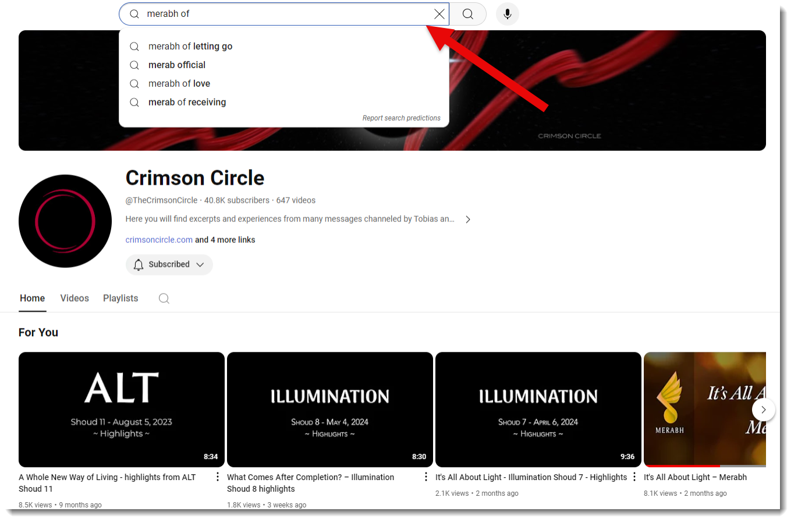Image resolution: width=812 pixels, height=522 pixels.
Task: Click the "647 videos" count
Action: coord(296,200)
